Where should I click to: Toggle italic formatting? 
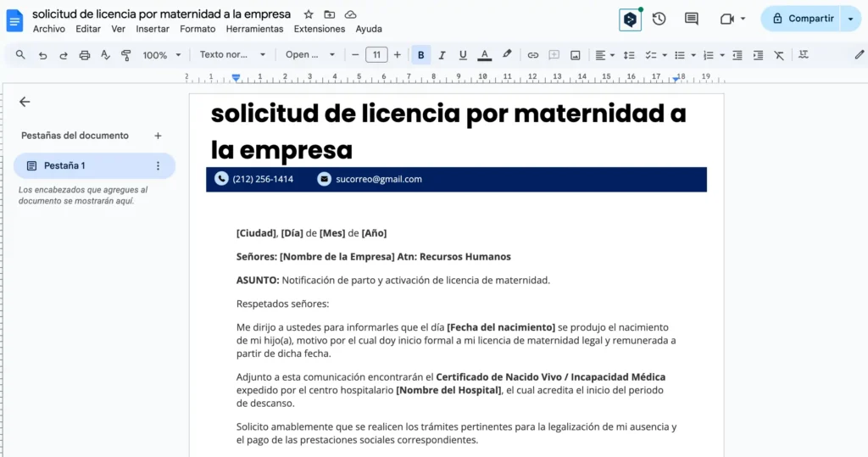click(x=442, y=55)
